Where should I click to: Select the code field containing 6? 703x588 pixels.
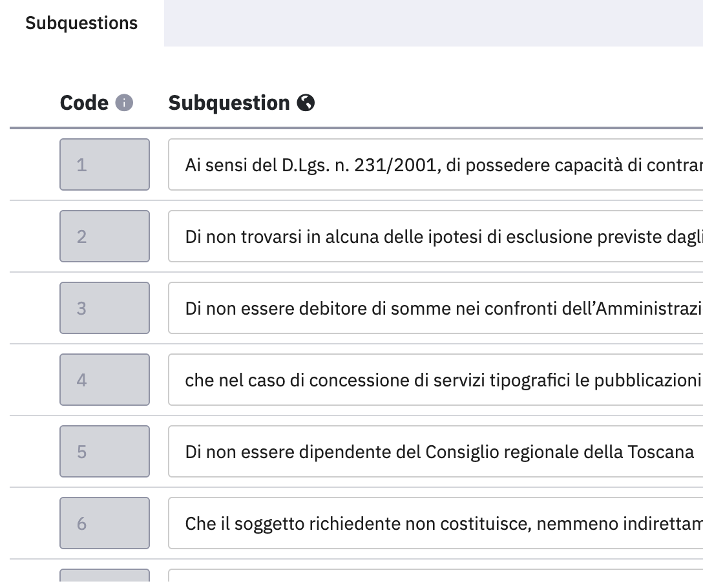point(104,523)
